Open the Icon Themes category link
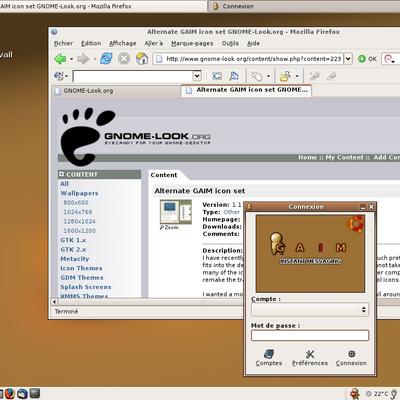Viewport: 400px width, 400px height. [81, 268]
